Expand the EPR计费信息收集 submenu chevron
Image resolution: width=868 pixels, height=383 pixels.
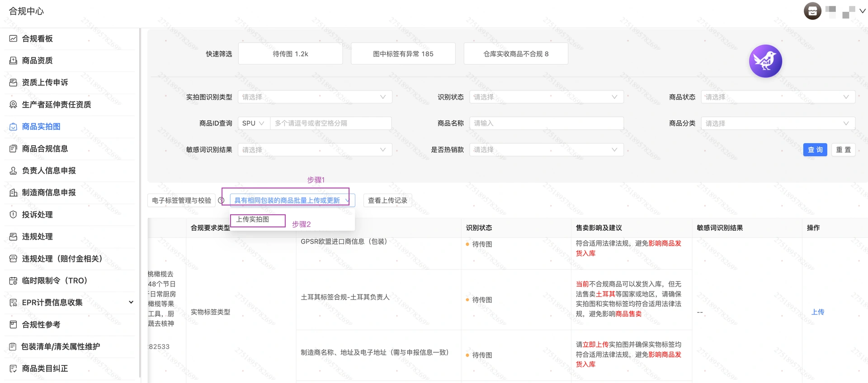pyautogui.click(x=131, y=302)
